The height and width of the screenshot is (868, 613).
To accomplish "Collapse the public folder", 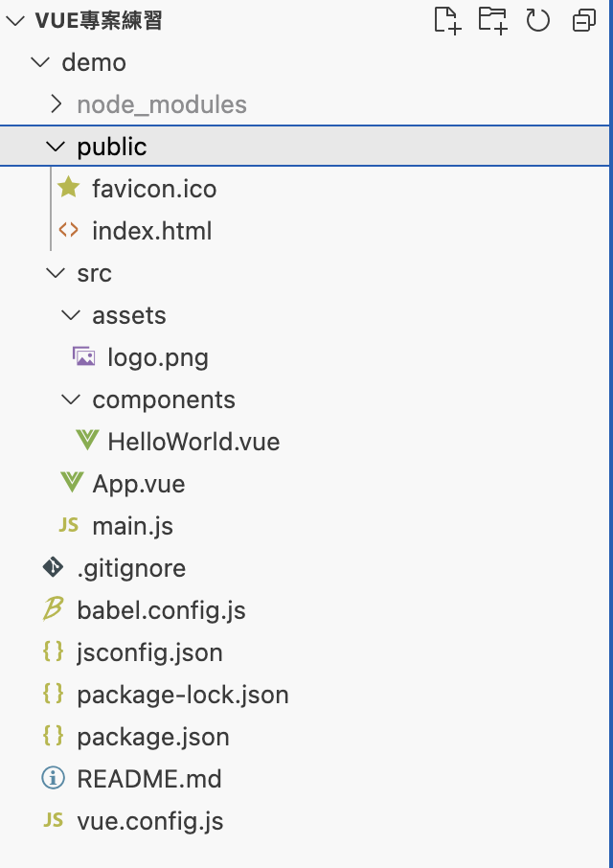I will pos(54,147).
